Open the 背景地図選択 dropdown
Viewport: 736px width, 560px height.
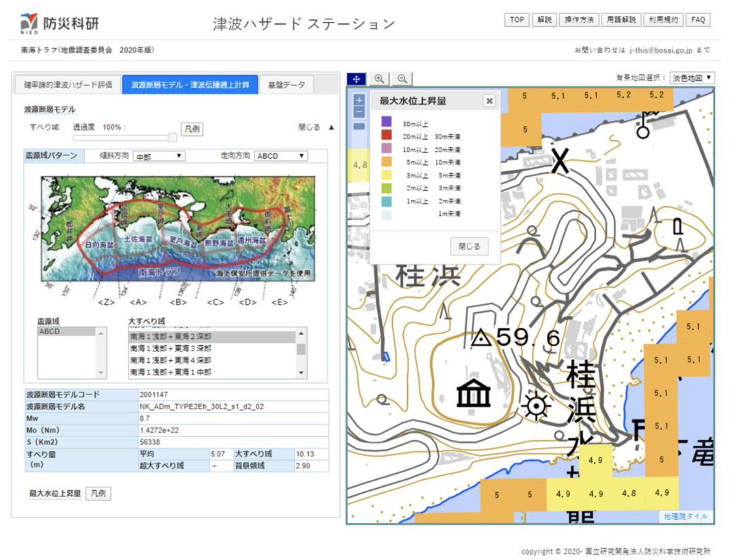click(691, 78)
